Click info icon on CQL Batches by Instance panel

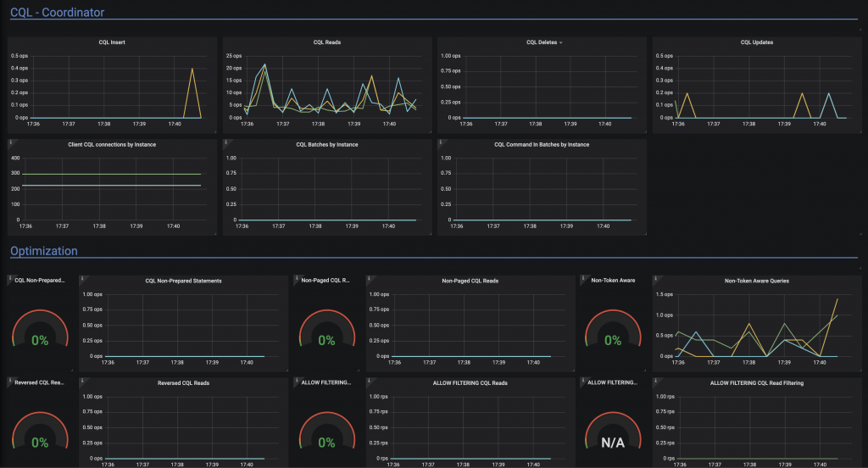point(225,142)
